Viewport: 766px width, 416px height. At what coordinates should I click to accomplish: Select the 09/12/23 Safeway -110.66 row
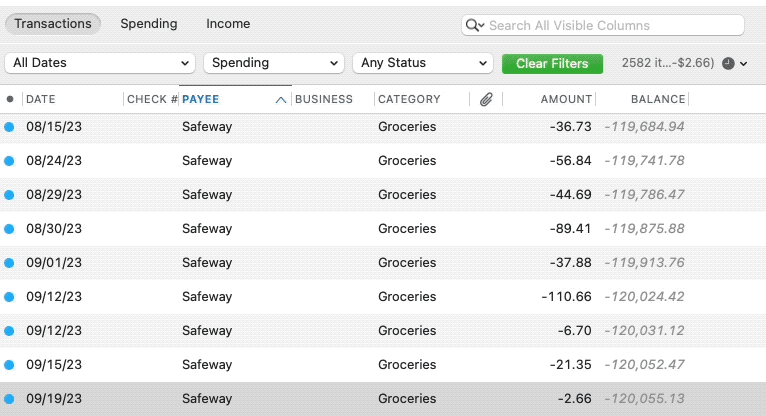point(383,297)
